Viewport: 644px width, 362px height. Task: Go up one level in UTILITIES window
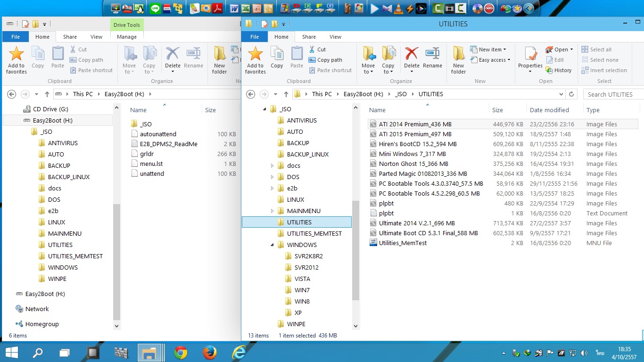click(x=286, y=94)
